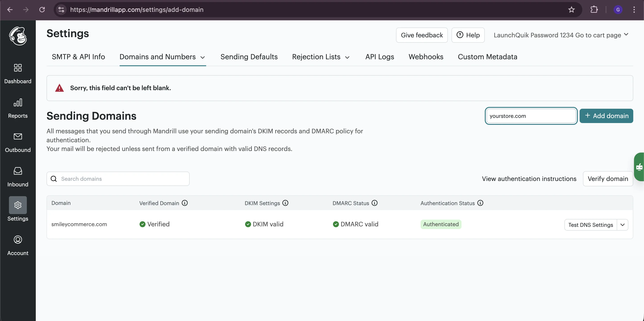Click the Authentication Status info icon
This screenshot has height=321, width=644.
[x=480, y=203]
